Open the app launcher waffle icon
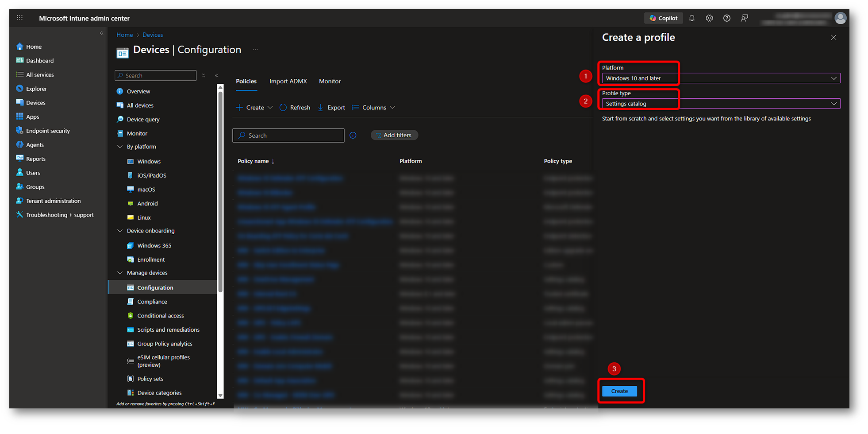This screenshot has width=868, height=434. coord(20,18)
